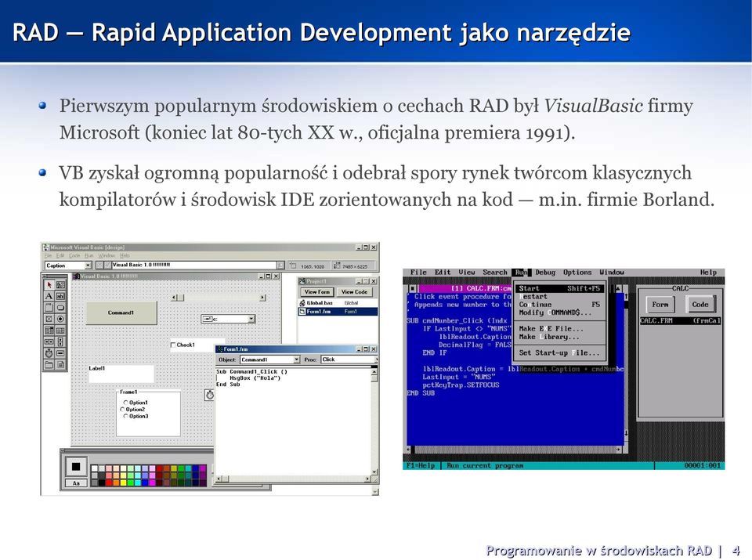The height and width of the screenshot is (560, 752).
Task: Click the vertical scrollbar of Form1.frm code window
Action: (374, 421)
